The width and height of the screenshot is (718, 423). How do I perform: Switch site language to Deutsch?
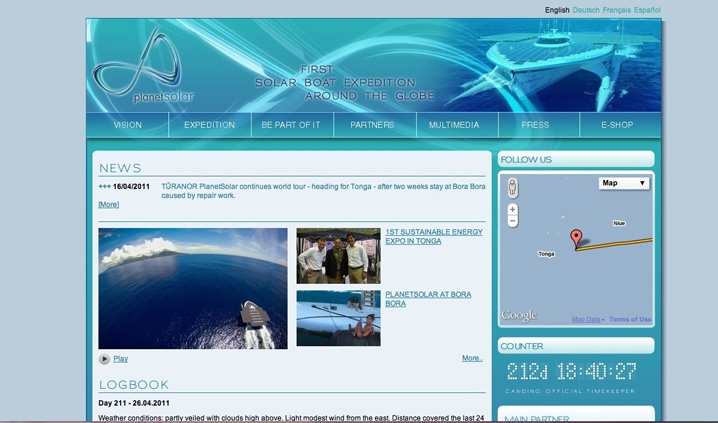pyautogui.click(x=585, y=10)
